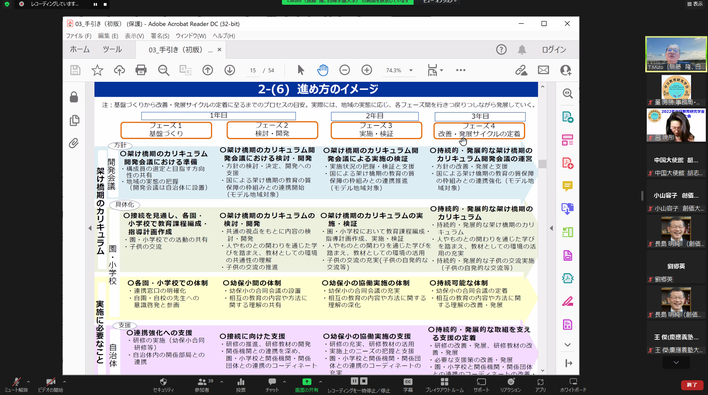
Task: Toggle closed captions in Zoom toolbar
Action: click(x=408, y=384)
